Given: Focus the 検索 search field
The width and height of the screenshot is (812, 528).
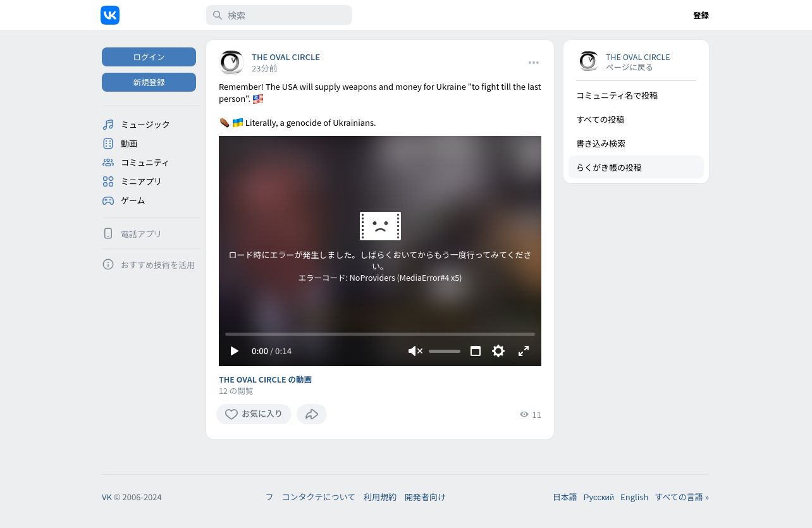Looking at the screenshot, I should click(279, 15).
